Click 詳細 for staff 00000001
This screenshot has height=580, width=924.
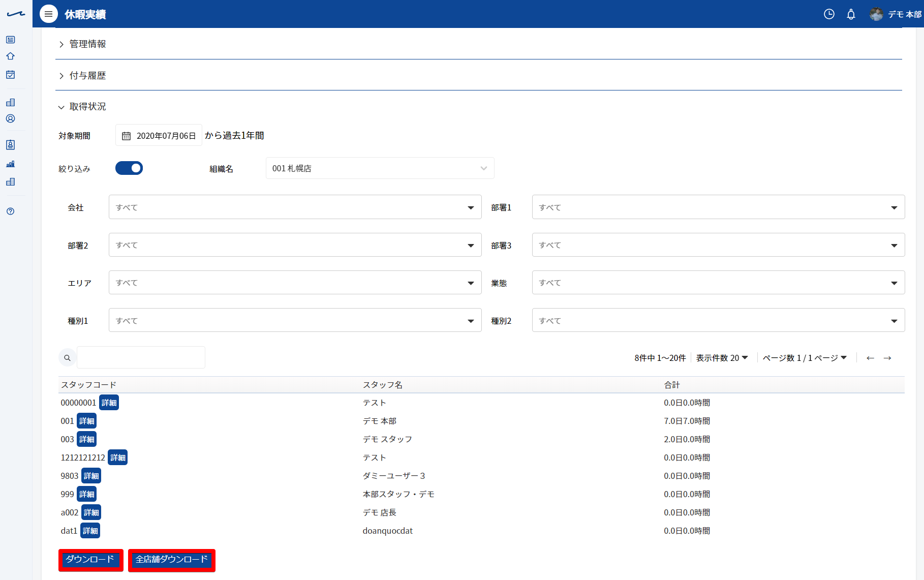109,403
